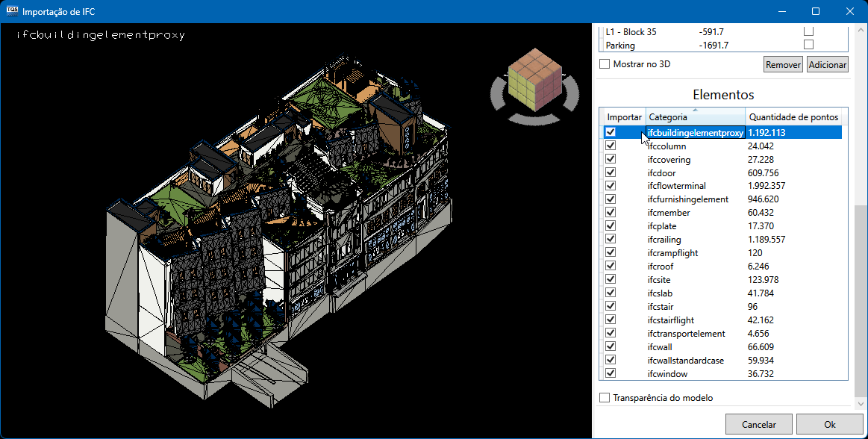Confirm import with Ok button
Image resolution: width=868 pixels, height=439 pixels.
[x=829, y=424]
